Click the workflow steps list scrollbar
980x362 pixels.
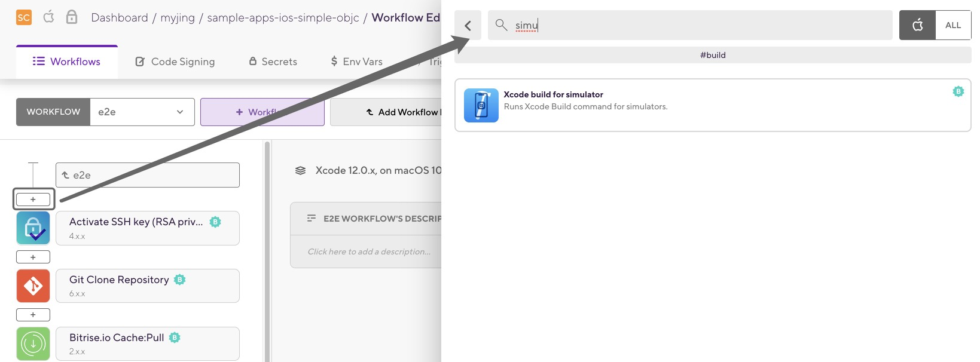[267, 251]
